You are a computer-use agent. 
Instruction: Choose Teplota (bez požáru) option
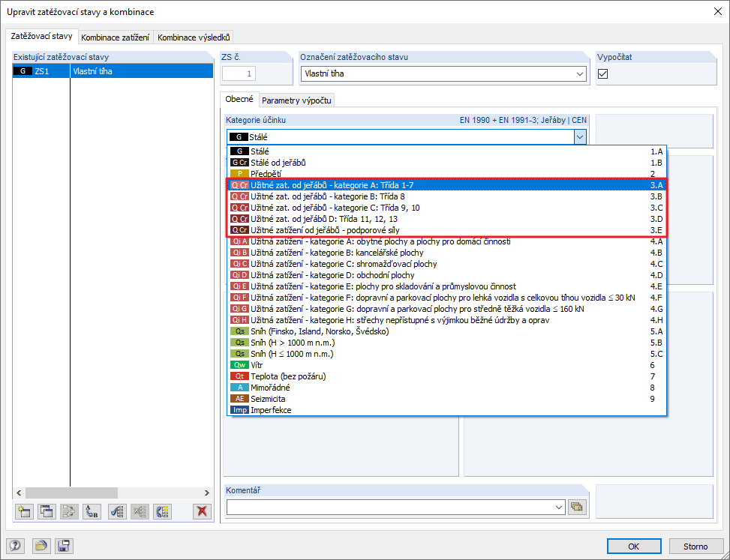[447, 376]
